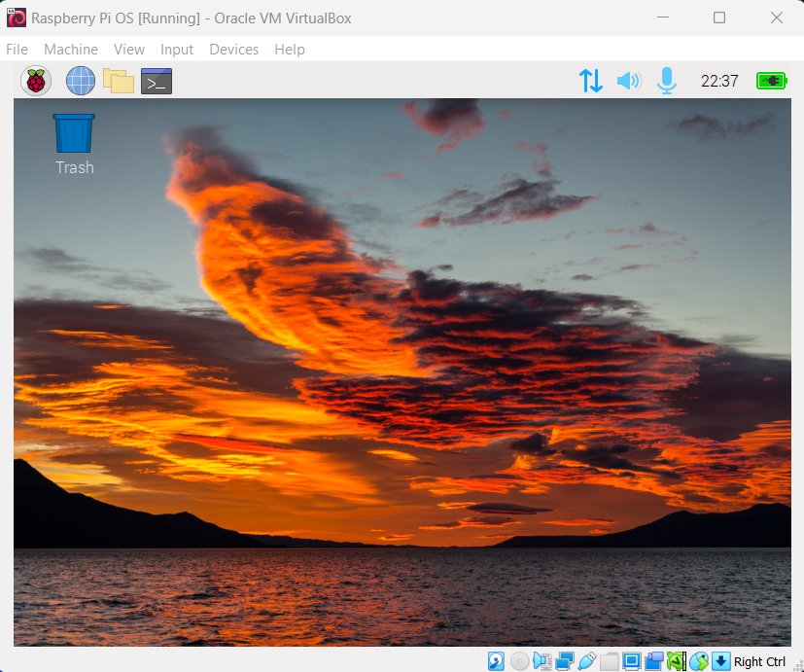
Task: Open the Devices menu
Action: pyautogui.click(x=233, y=50)
